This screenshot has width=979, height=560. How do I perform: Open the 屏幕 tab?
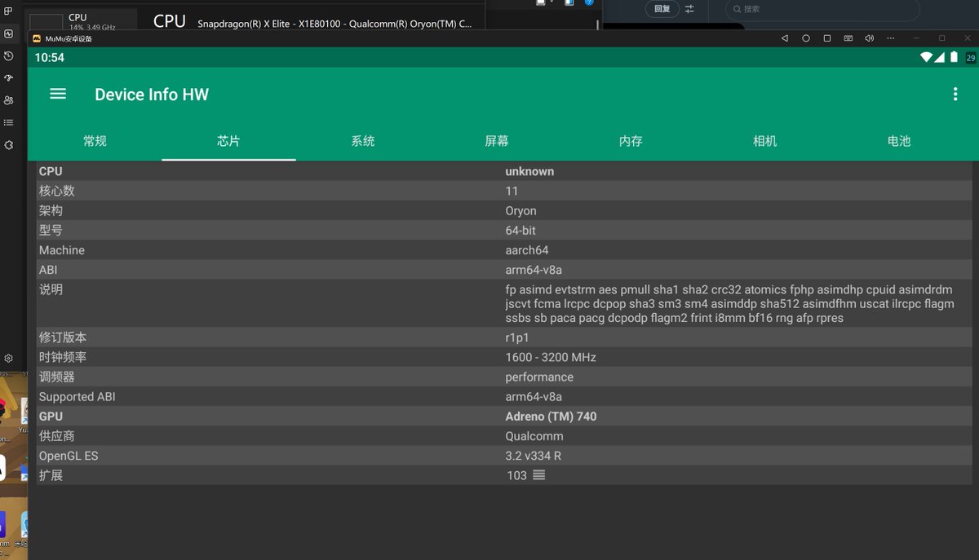click(497, 141)
